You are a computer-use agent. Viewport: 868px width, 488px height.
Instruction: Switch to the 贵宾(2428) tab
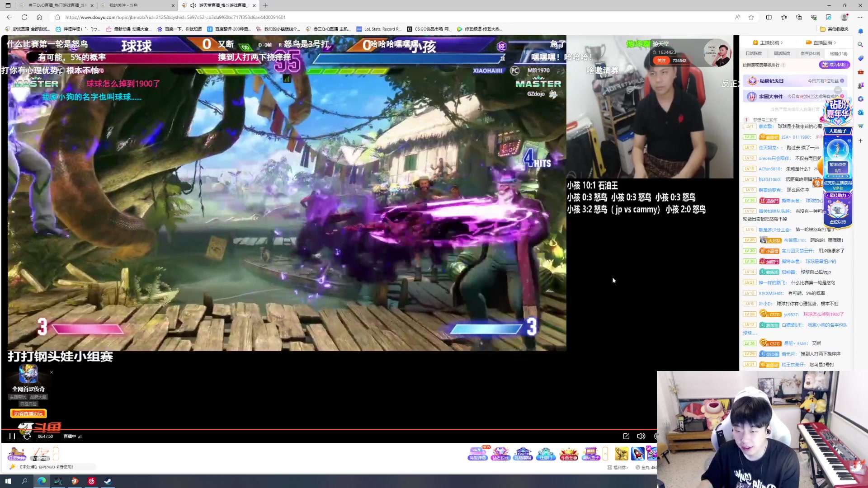(x=810, y=53)
